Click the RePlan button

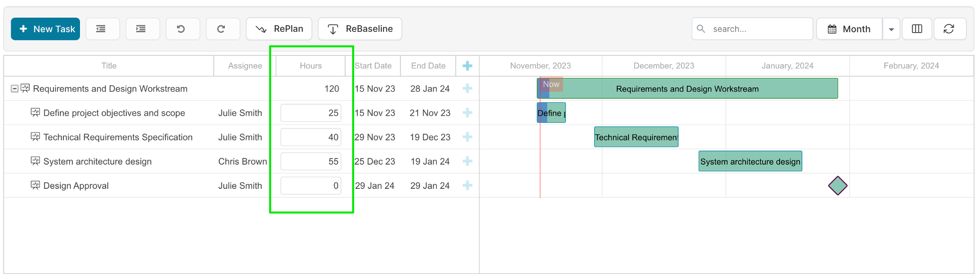279,29
